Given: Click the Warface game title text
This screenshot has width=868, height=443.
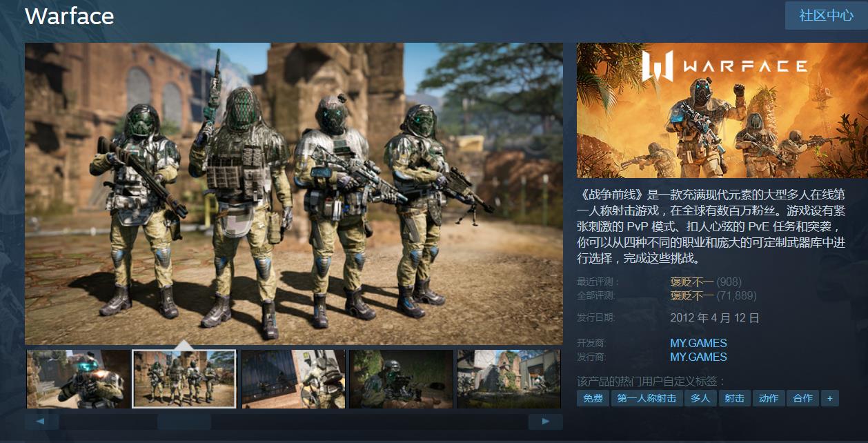Looking at the screenshot, I should click(x=70, y=16).
